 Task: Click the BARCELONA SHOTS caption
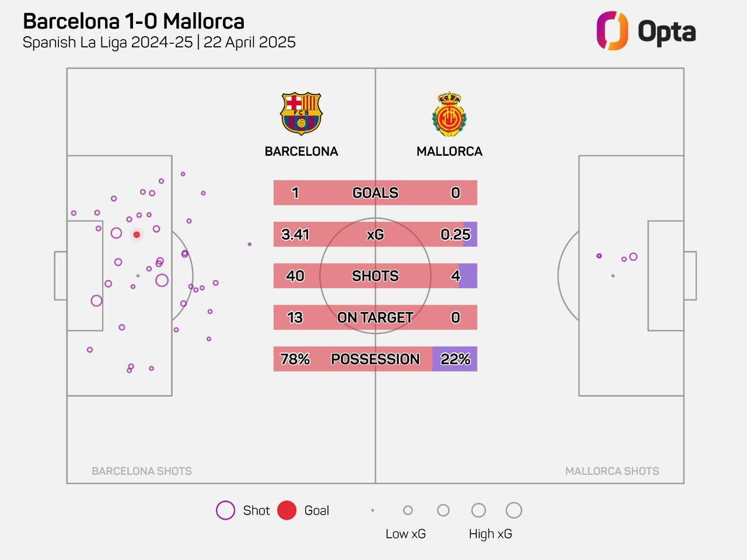click(142, 471)
